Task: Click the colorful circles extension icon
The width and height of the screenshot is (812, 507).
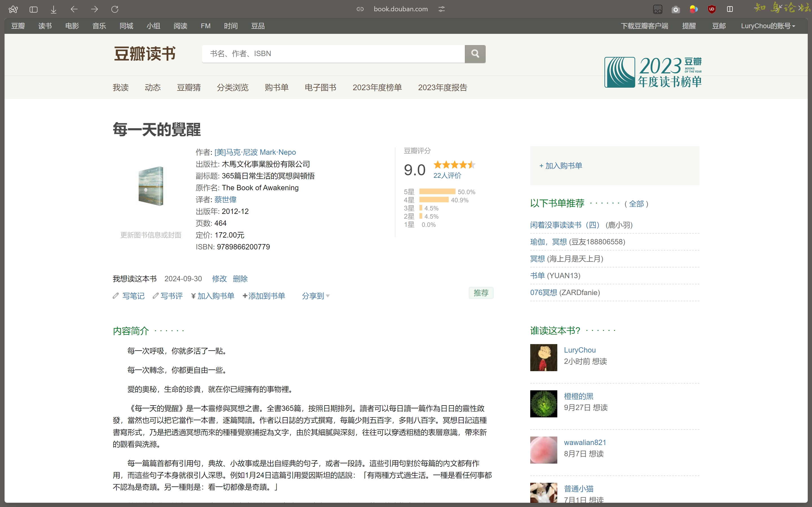Action: click(694, 9)
